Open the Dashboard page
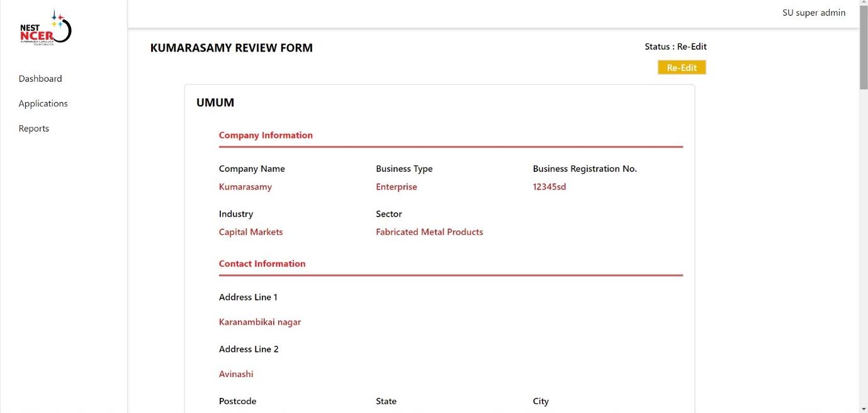The width and height of the screenshot is (868, 413). tap(40, 79)
